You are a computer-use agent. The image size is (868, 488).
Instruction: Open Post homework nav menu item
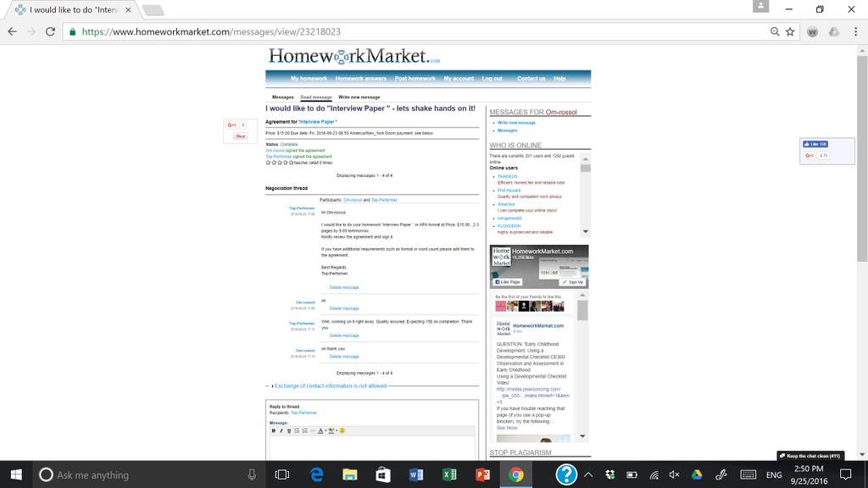point(415,79)
